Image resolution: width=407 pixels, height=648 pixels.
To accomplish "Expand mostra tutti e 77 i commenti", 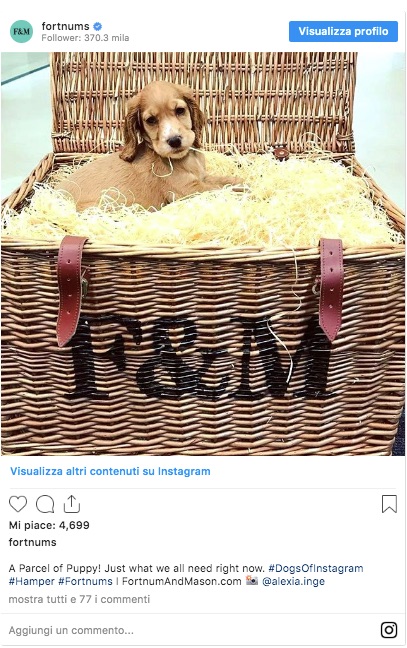I will 79,599.
